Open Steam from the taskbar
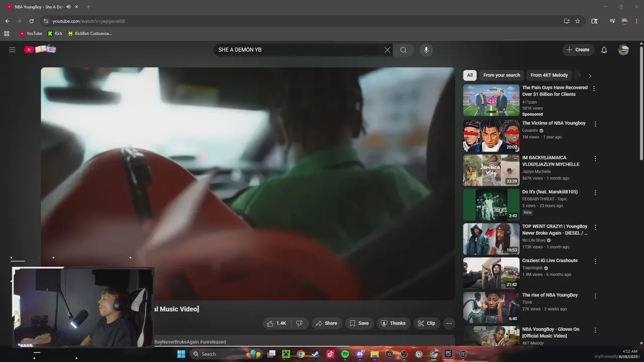This screenshot has height=362, width=644. [315, 354]
